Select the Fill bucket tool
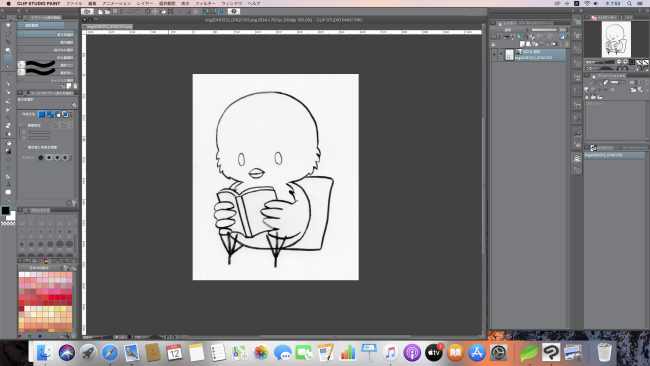Viewport: 650px width, 366px height. (x=8, y=143)
